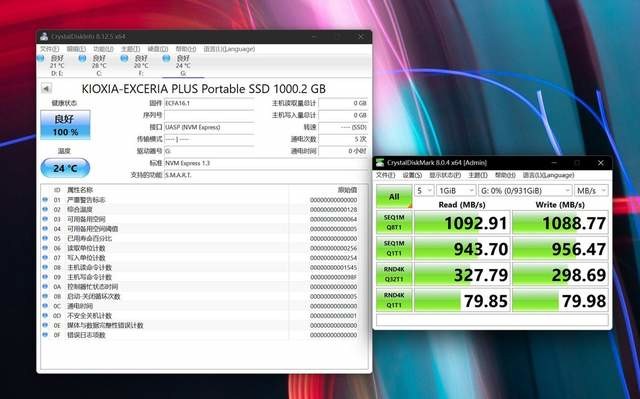Click status dot for attribute 0F
Image resolution: width=640 pixels, height=399 pixels.
coord(45,335)
